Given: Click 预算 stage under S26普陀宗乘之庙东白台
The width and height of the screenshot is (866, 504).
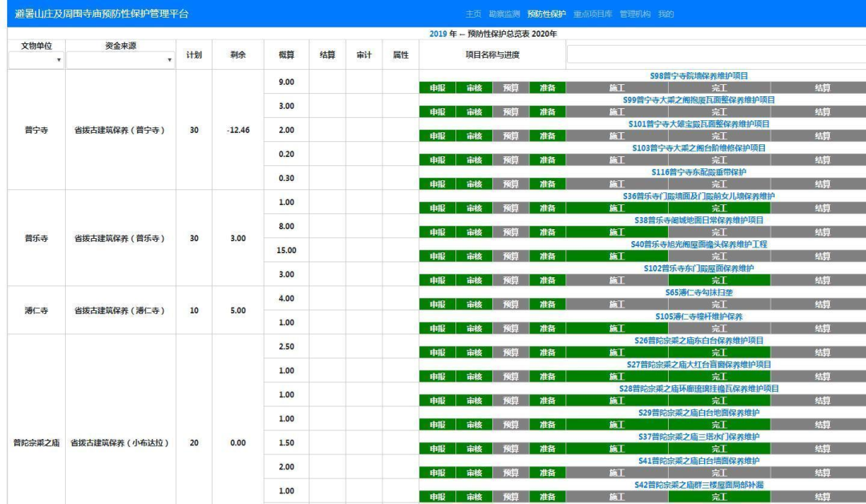Looking at the screenshot, I should pyautogui.click(x=511, y=353).
